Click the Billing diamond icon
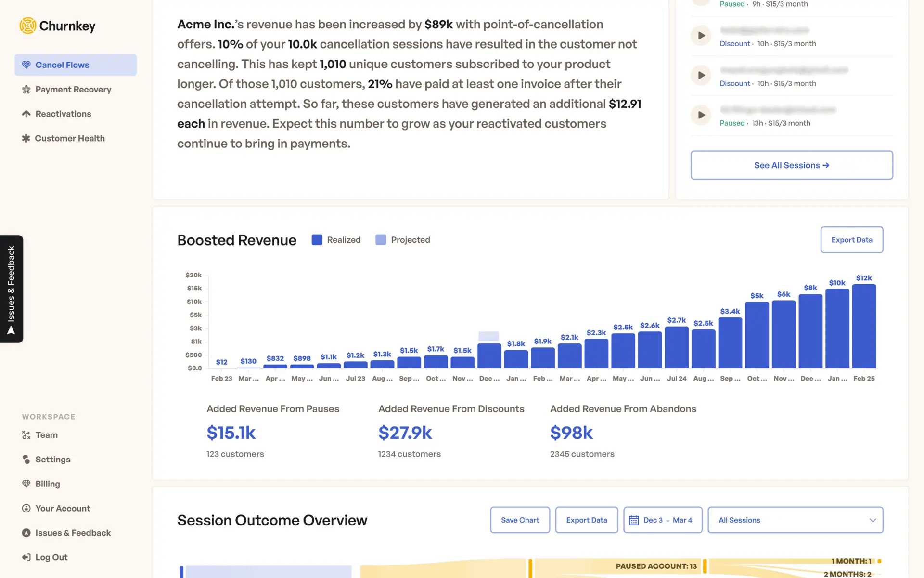 pos(26,484)
